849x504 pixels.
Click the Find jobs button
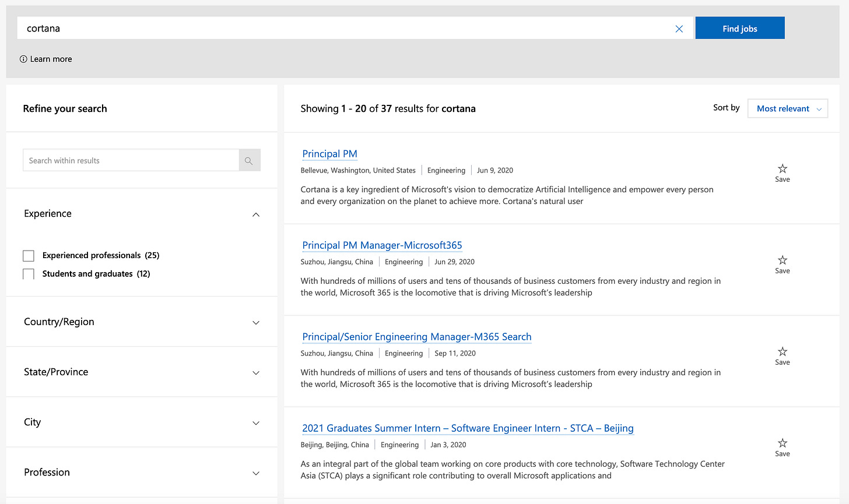click(740, 28)
